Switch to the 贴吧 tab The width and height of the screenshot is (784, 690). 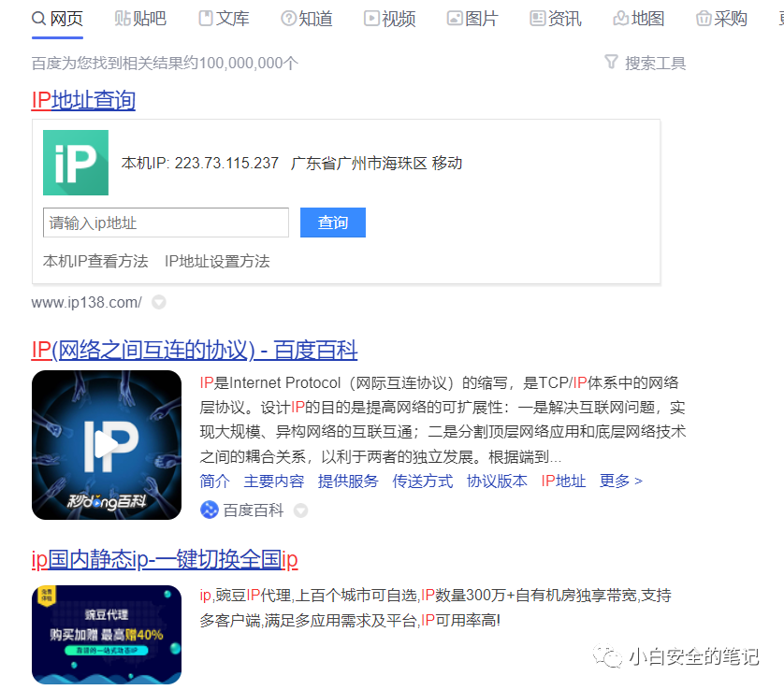140,19
